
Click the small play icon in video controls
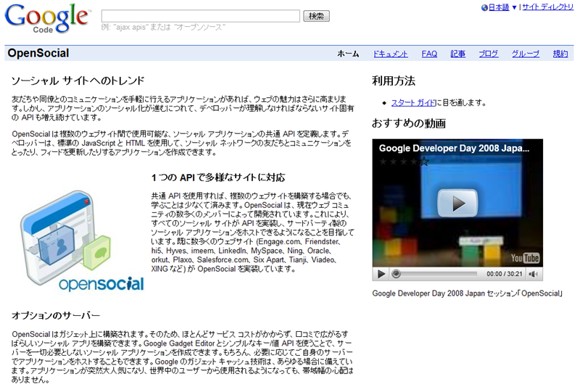tap(381, 274)
